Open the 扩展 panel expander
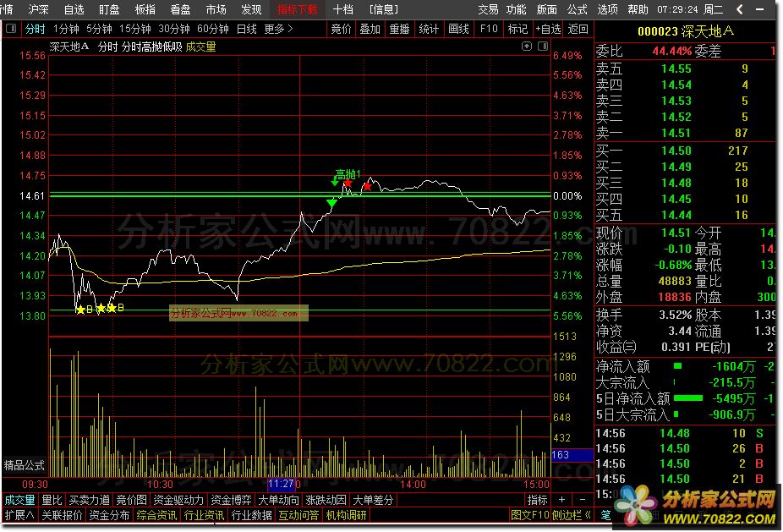Viewport: 783px width, 532px height. point(19,515)
